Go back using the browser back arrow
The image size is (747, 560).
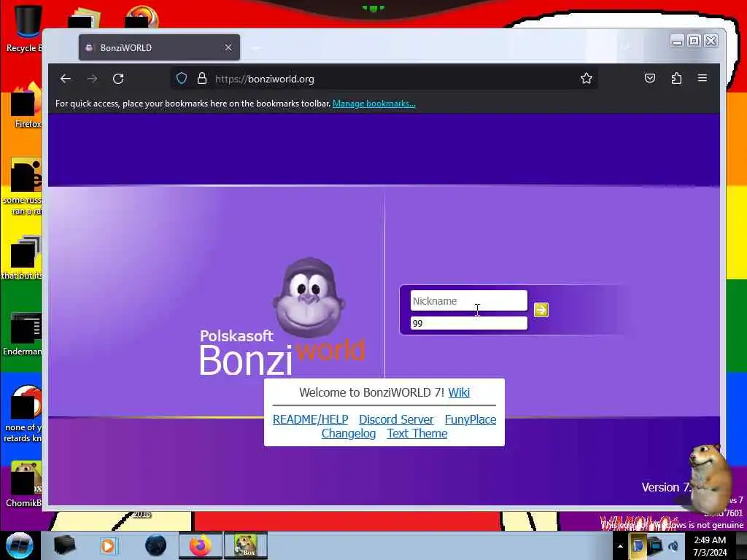tap(65, 79)
